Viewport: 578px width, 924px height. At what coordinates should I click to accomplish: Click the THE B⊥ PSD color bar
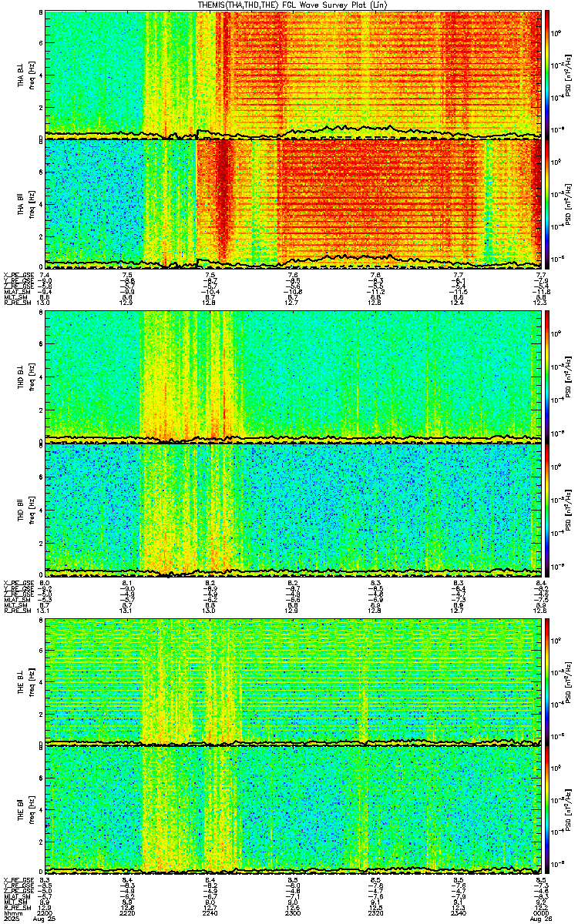point(546,681)
